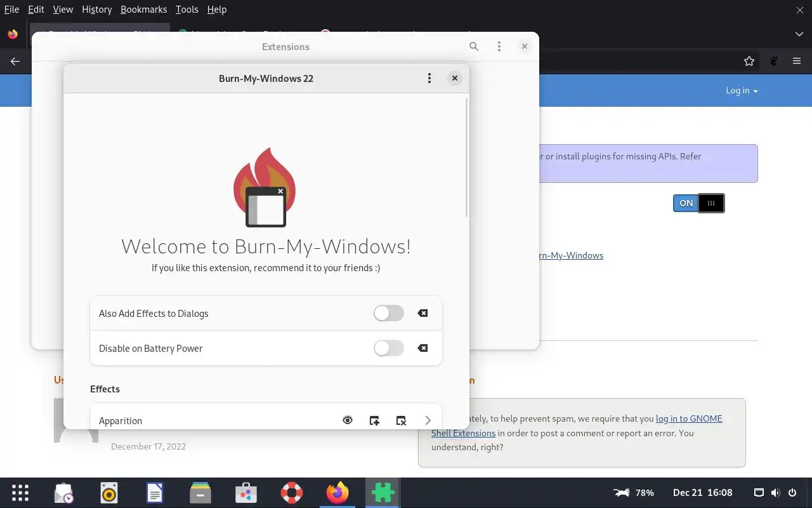The image size is (812, 508).
Task: Click the battery 78% indicator
Action: tap(634, 493)
